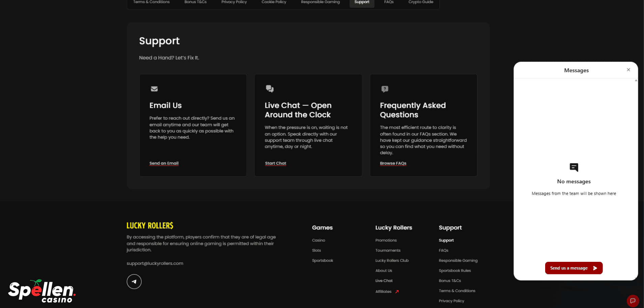Click the envelope icon above Email Us
Image resolution: width=644 pixels, height=308 pixels.
(x=154, y=89)
